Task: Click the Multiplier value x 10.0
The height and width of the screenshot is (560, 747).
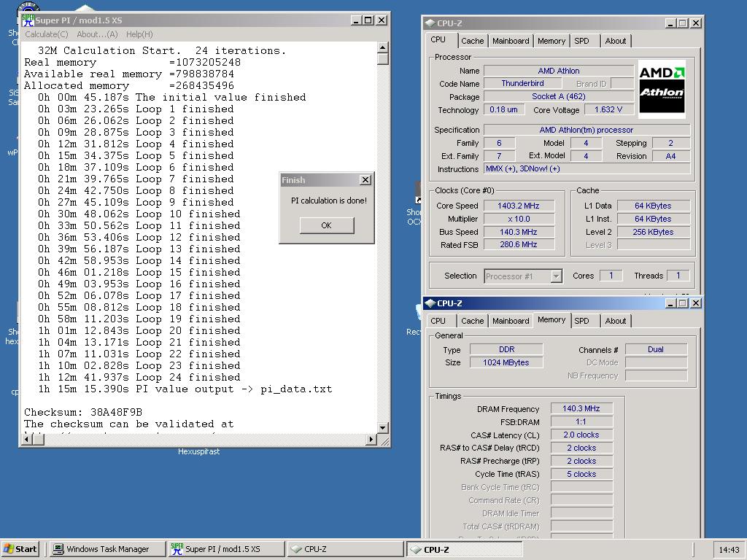Action: point(519,219)
